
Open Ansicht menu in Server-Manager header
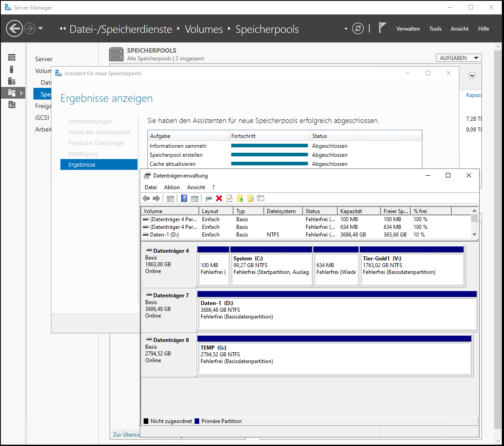click(459, 28)
